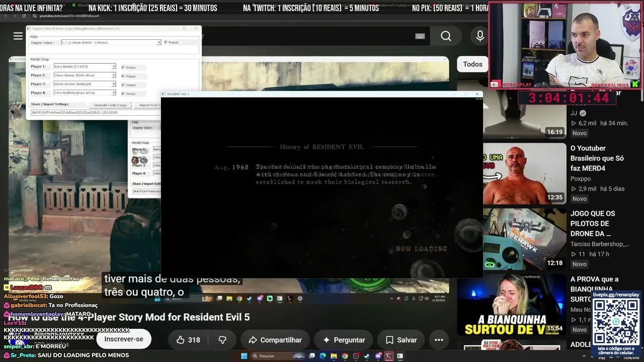Image resolution: width=644 pixels, height=362 pixels.
Task: Open the Poxppo channel name
Action: [582, 178]
